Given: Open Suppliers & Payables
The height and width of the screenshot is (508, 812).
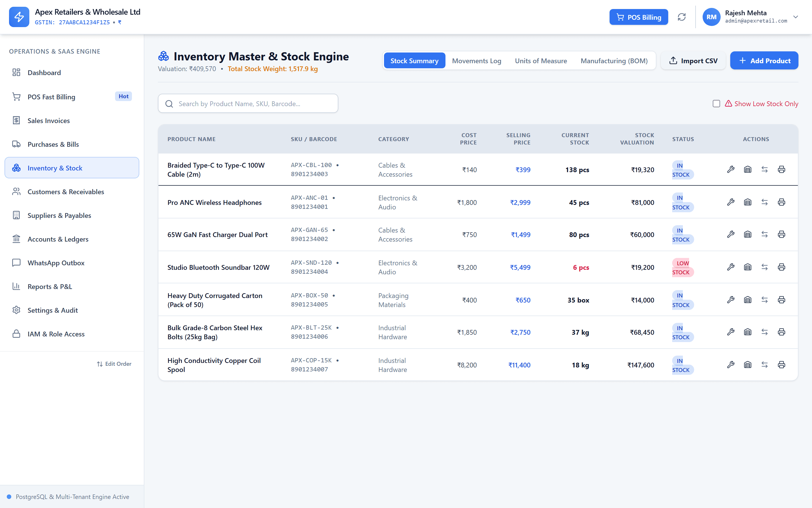Looking at the screenshot, I should (72, 215).
